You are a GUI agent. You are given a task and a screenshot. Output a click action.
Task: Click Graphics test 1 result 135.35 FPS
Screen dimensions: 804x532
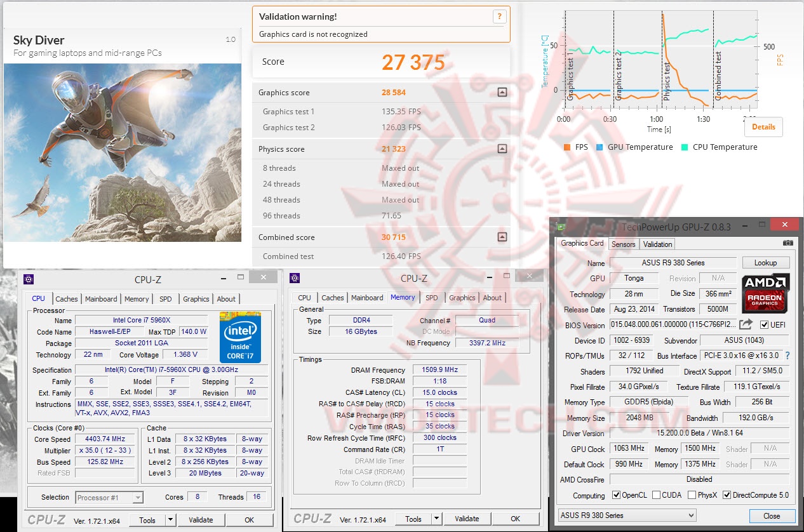click(x=401, y=112)
